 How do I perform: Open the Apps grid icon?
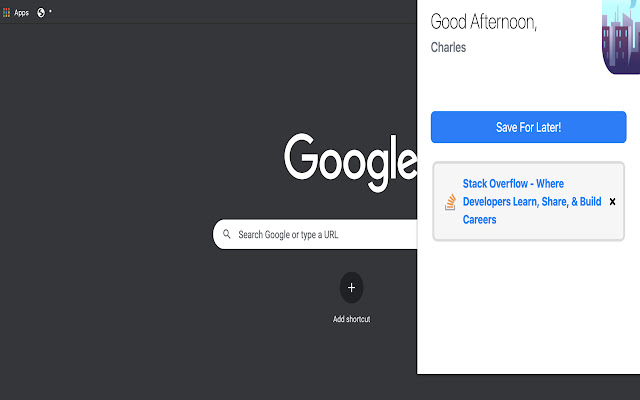(x=6, y=13)
